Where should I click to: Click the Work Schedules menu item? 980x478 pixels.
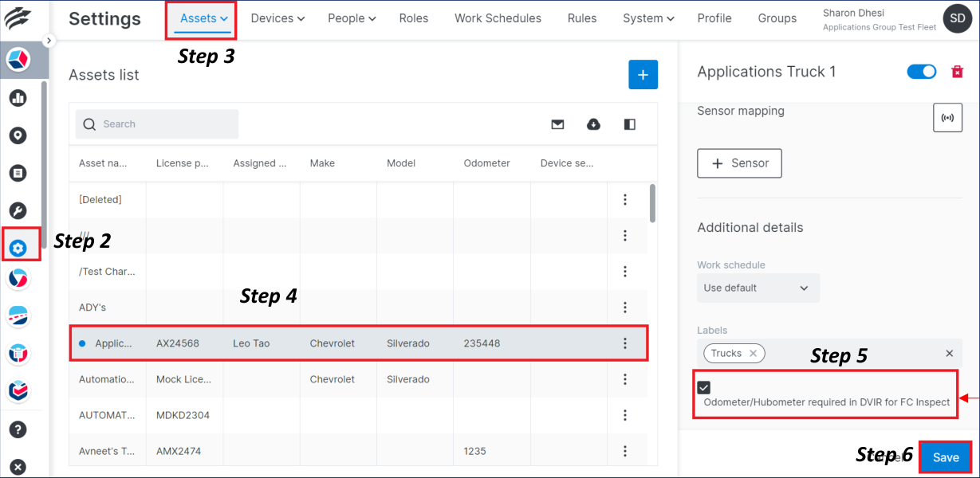point(498,18)
